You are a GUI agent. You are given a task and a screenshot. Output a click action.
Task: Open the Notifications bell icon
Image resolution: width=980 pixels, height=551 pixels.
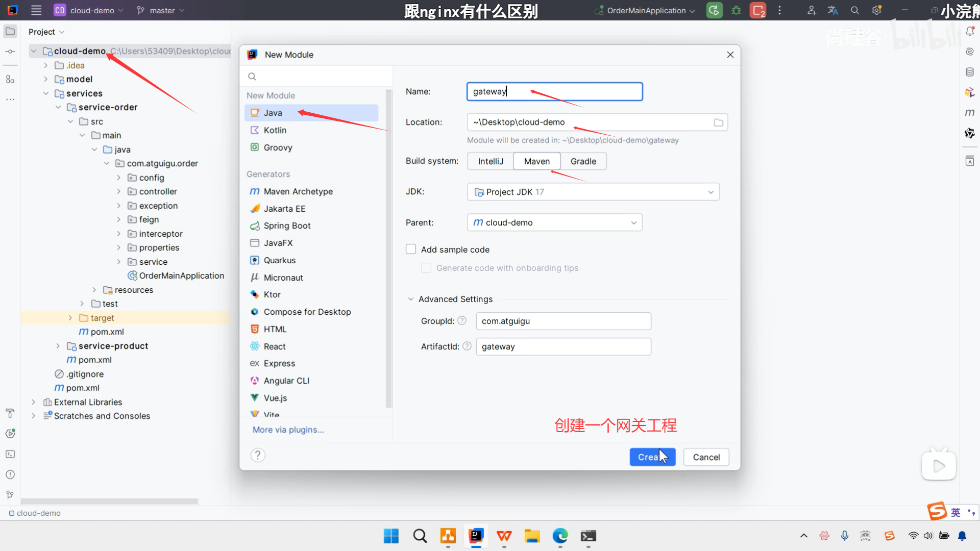(970, 32)
